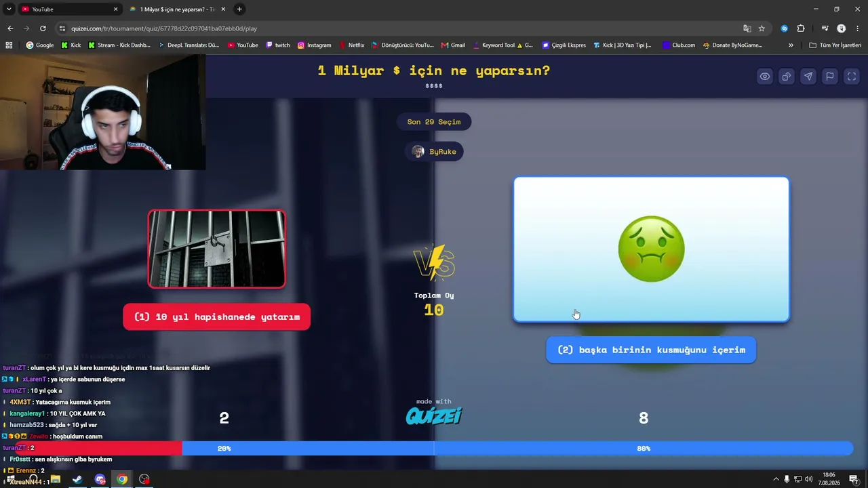Share the quiz with the paper plane icon

[x=808, y=77]
